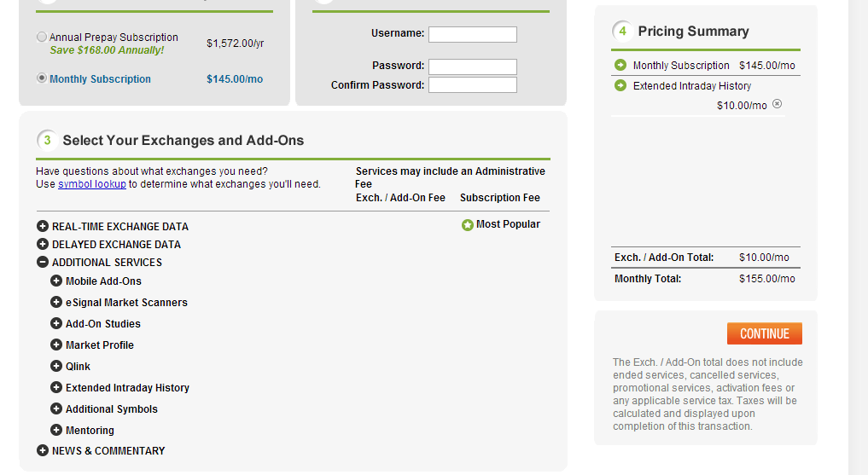This screenshot has width=868, height=475.
Task: Expand Mobile Add-Ons plus icon
Action: pyautogui.click(x=56, y=281)
